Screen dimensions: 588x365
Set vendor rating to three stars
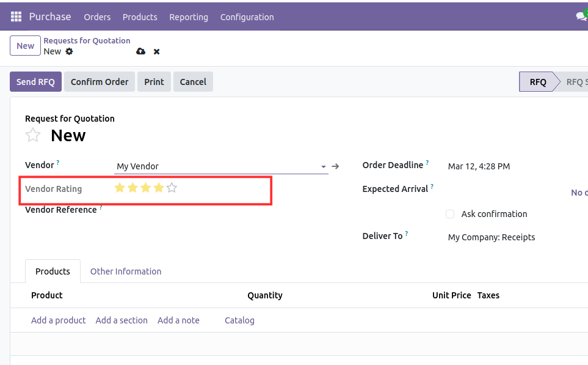point(145,187)
